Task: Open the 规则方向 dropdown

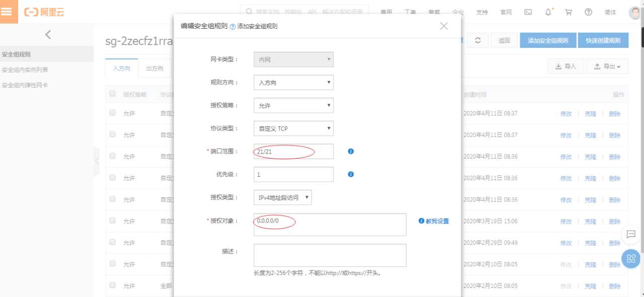Action: [x=293, y=82]
